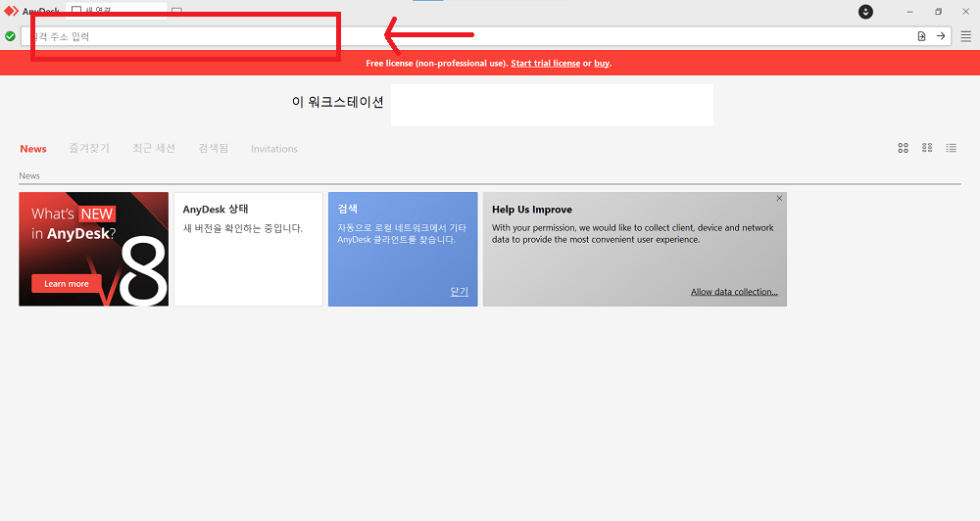
Task: Switch to small tiles view icon
Action: [x=927, y=148]
